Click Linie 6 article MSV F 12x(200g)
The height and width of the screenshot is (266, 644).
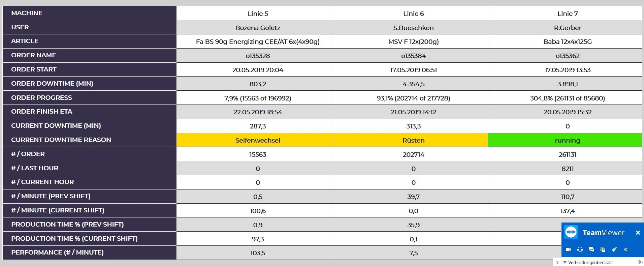(413, 41)
